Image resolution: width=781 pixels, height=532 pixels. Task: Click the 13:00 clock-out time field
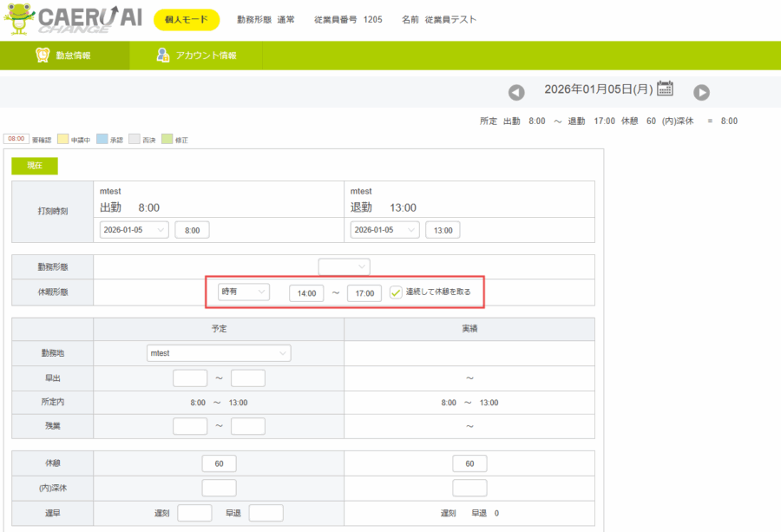pos(443,230)
